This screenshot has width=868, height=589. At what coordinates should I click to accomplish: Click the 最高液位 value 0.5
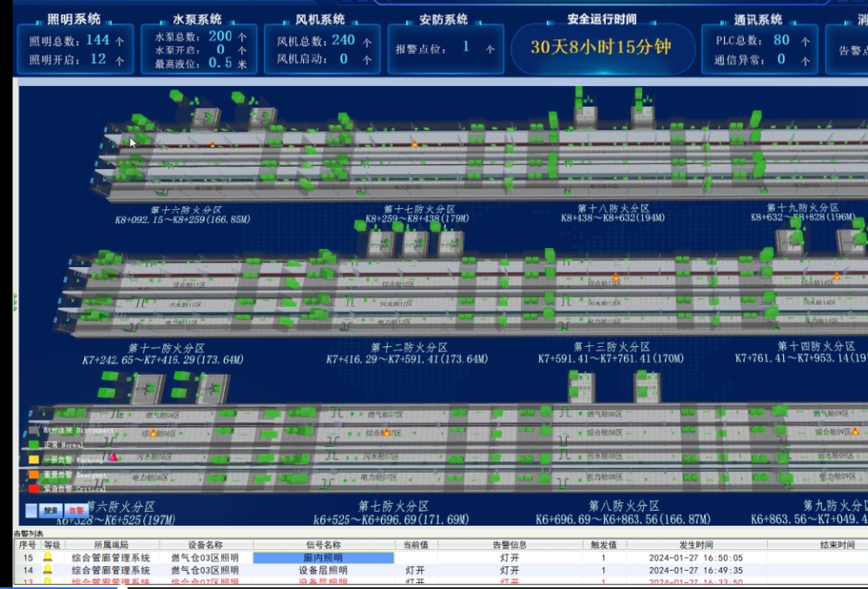pos(220,63)
